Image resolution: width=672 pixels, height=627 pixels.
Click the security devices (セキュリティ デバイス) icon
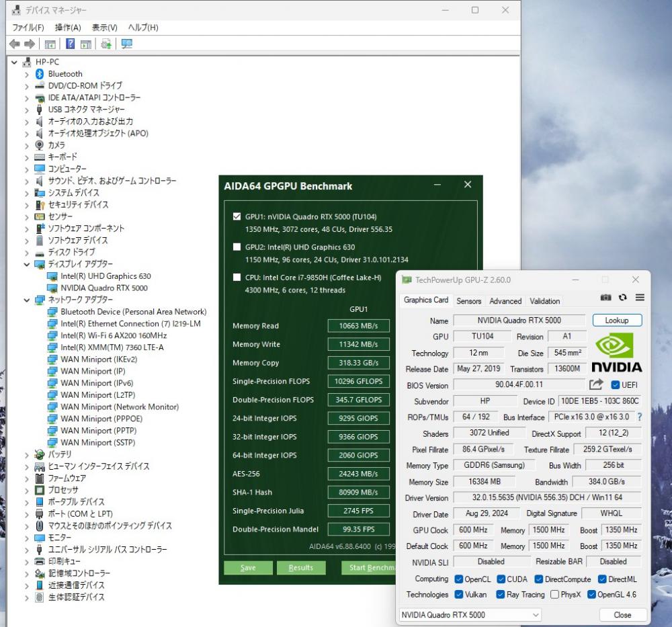click(40, 205)
